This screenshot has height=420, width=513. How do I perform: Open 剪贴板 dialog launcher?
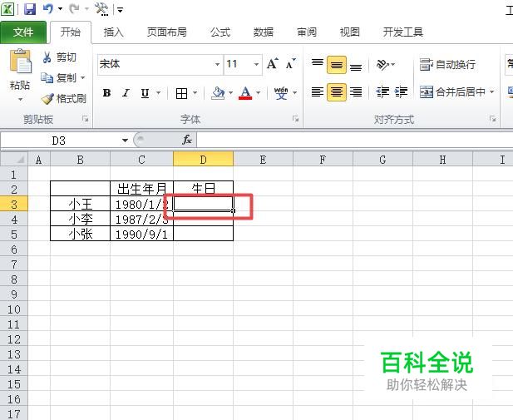[x=86, y=119]
